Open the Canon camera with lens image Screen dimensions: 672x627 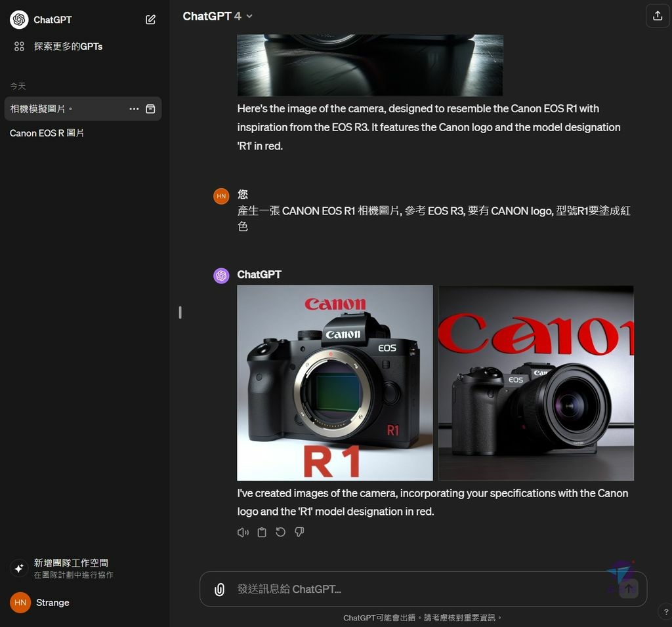[x=535, y=383]
